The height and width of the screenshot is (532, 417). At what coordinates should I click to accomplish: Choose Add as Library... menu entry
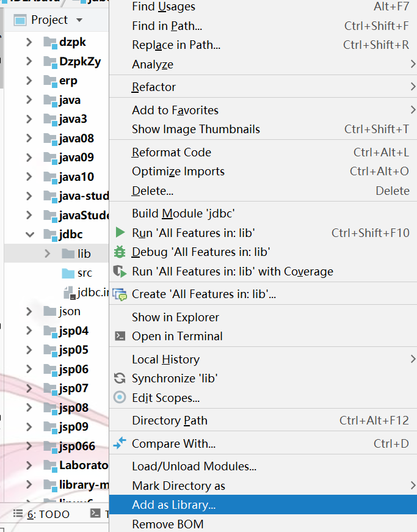(263, 505)
